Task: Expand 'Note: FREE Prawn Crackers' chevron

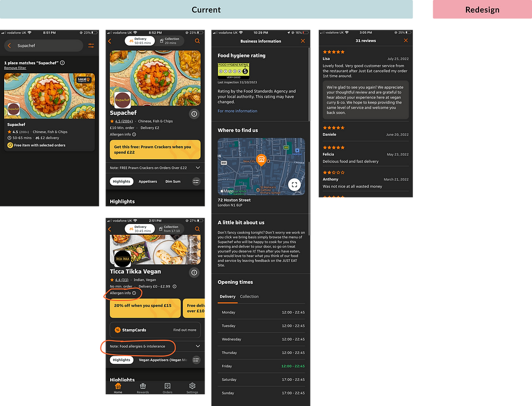Action: (x=198, y=168)
